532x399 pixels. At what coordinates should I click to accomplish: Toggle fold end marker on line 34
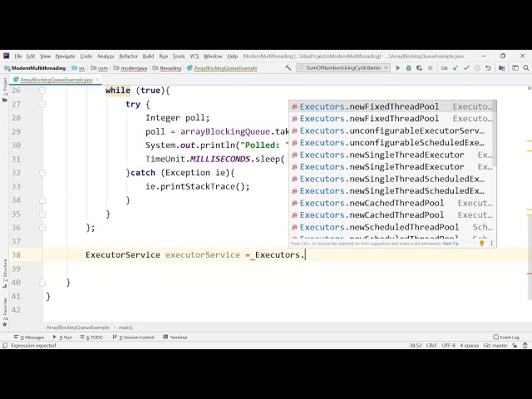[x=42, y=200]
